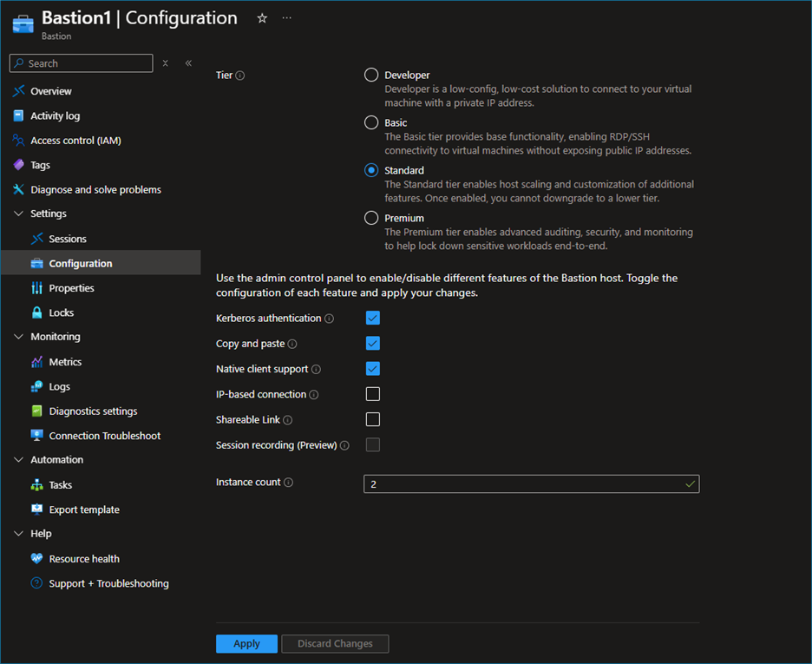Viewport: 812px width, 664px height.
Task: Open the Configuration menu item
Action: 101,263
